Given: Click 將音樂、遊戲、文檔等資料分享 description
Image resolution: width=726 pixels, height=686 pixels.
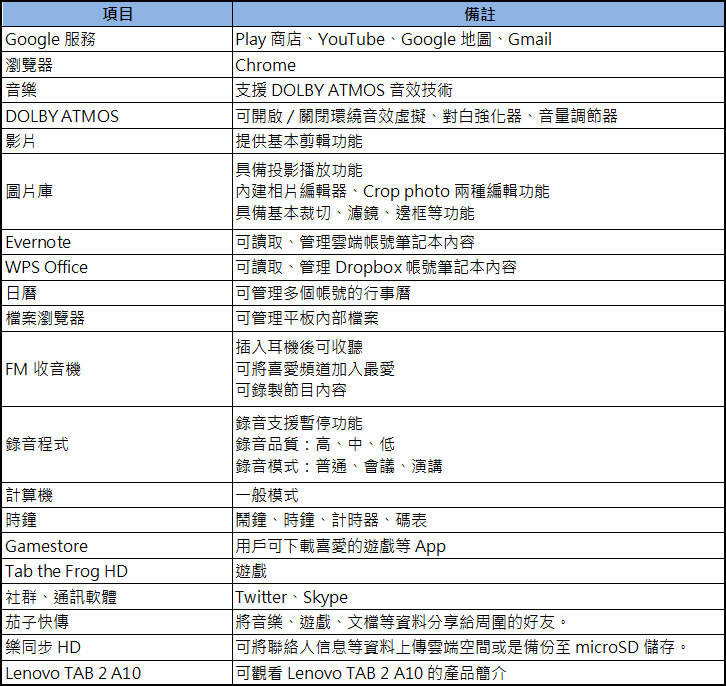Looking at the screenshot, I should point(402,622).
